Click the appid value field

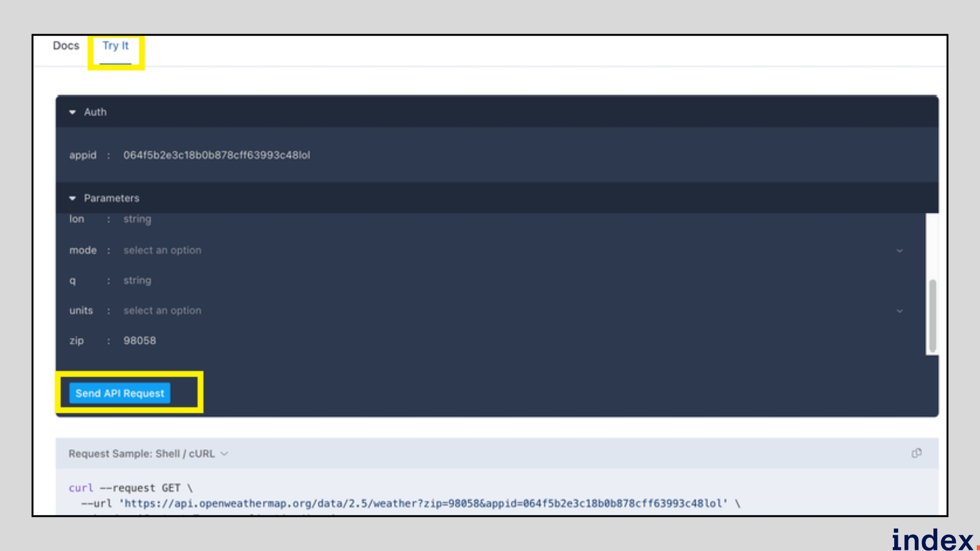[x=216, y=155]
